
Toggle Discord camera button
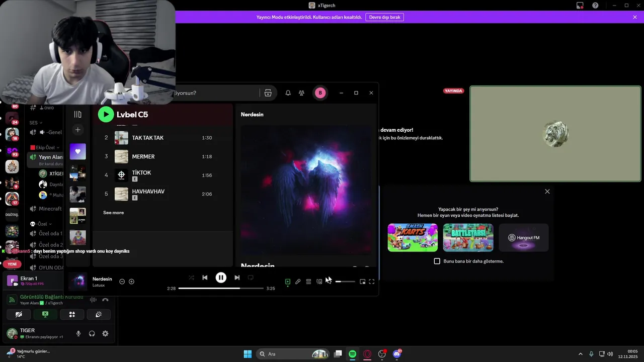pyautogui.click(x=19, y=314)
